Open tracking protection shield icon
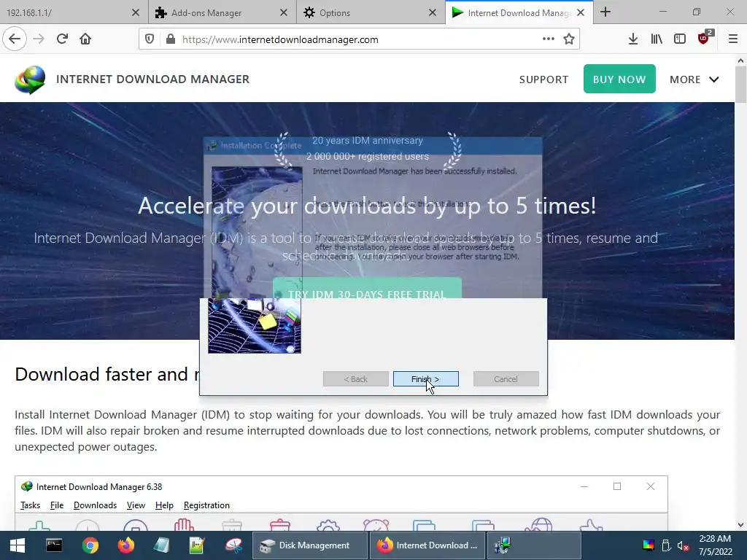Image resolution: width=747 pixels, height=560 pixels. pyautogui.click(x=150, y=39)
